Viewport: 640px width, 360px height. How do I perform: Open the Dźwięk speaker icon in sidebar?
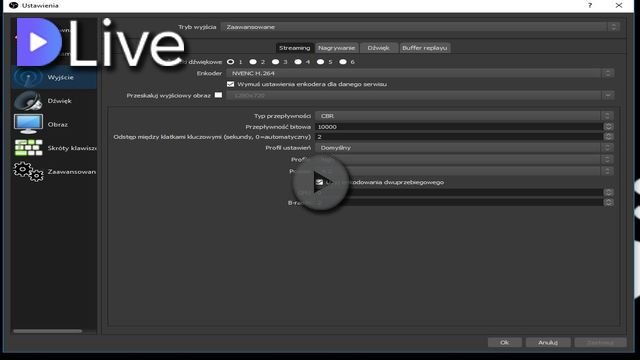click(x=28, y=101)
